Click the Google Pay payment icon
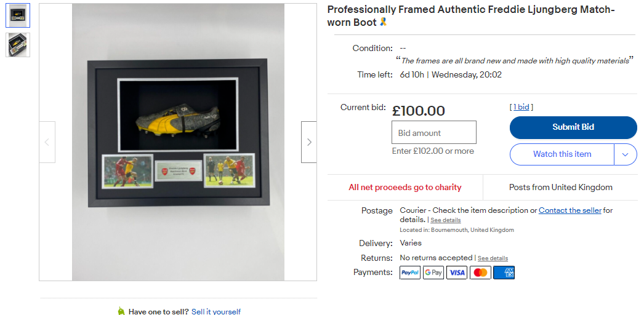 pyautogui.click(x=433, y=273)
